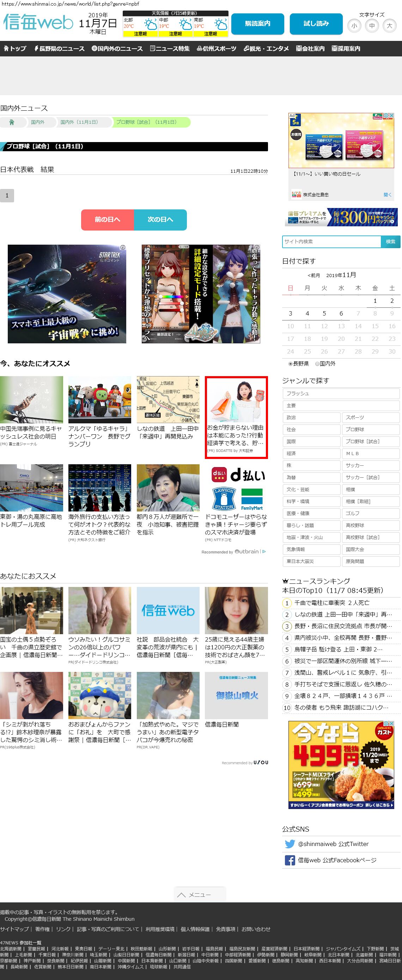Select small font size circle 小

[x=354, y=26]
